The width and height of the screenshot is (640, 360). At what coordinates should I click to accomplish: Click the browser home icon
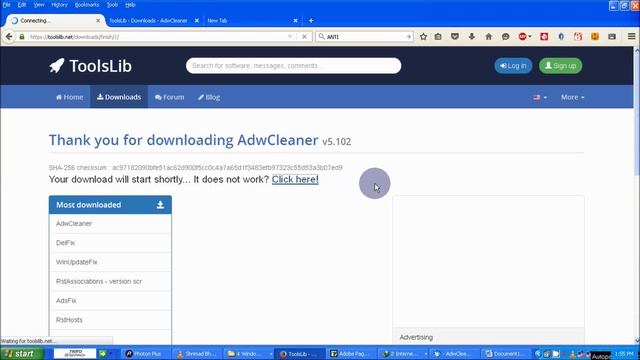[x=489, y=37]
